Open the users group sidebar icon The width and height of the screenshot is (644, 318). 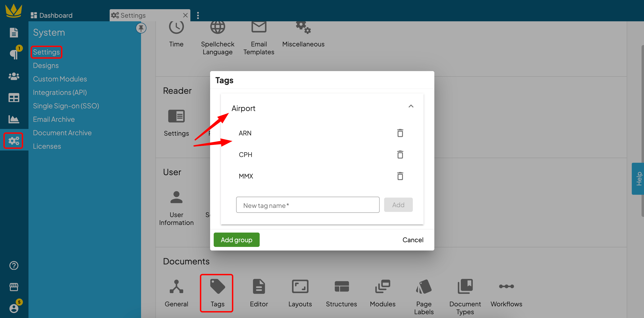tap(14, 76)
